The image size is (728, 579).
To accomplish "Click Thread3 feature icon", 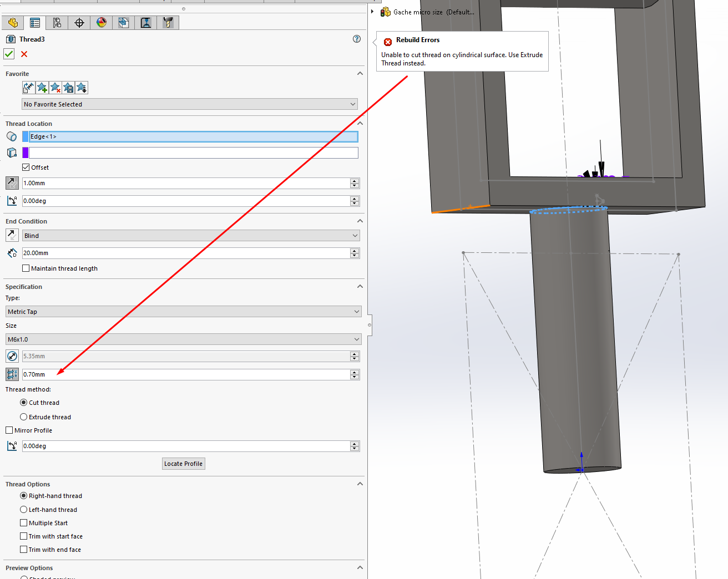I will click(x=11, y=39).
